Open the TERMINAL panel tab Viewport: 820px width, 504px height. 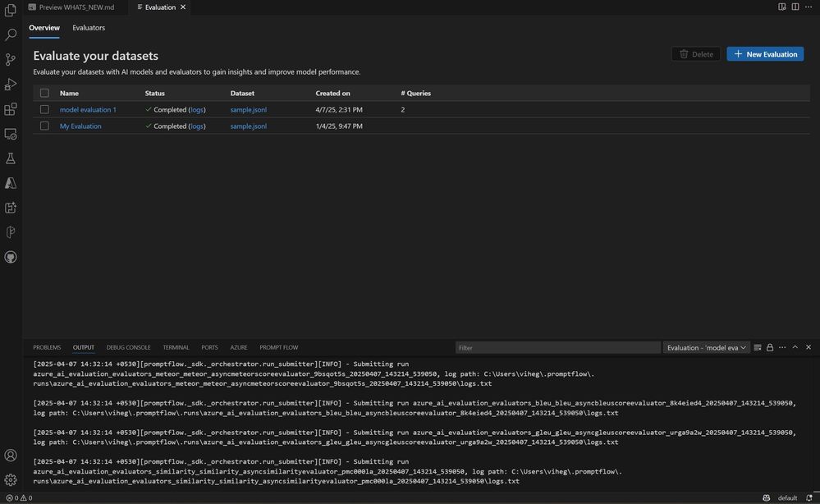tap(176, 347)
